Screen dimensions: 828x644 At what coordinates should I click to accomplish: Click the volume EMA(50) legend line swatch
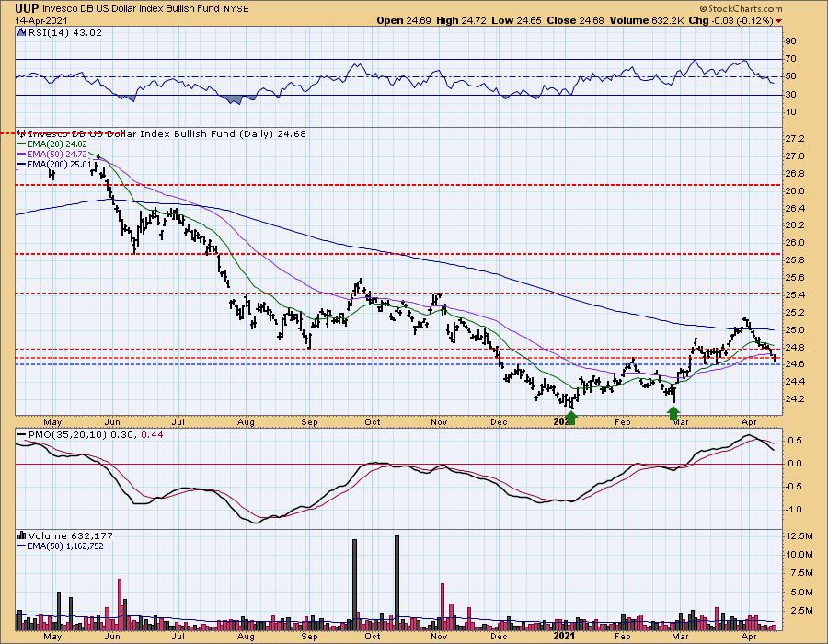click(x=22, y=546)
